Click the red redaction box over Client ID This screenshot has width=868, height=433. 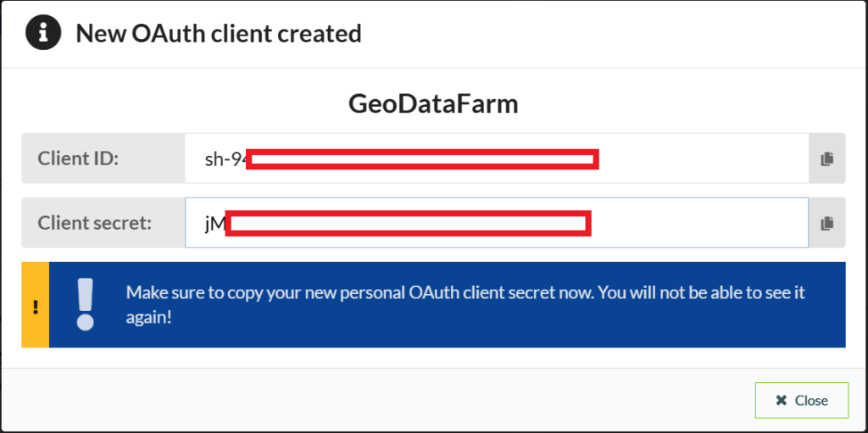pyautogui.click(x=422, y=159)
